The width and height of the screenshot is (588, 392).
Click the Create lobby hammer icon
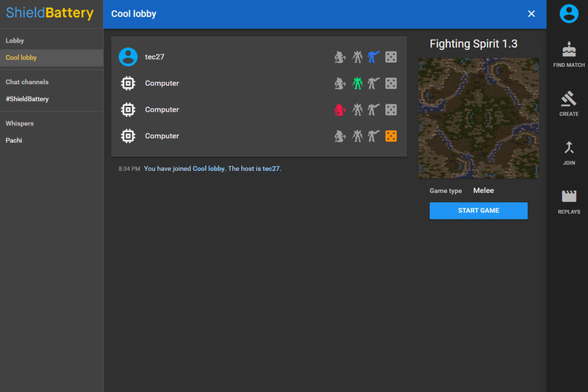coord(568,104)
